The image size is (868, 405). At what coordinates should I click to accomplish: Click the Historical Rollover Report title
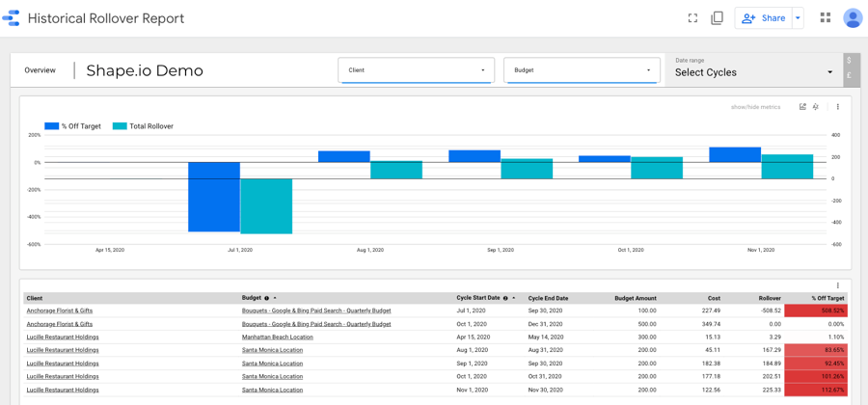click(106, 18)
